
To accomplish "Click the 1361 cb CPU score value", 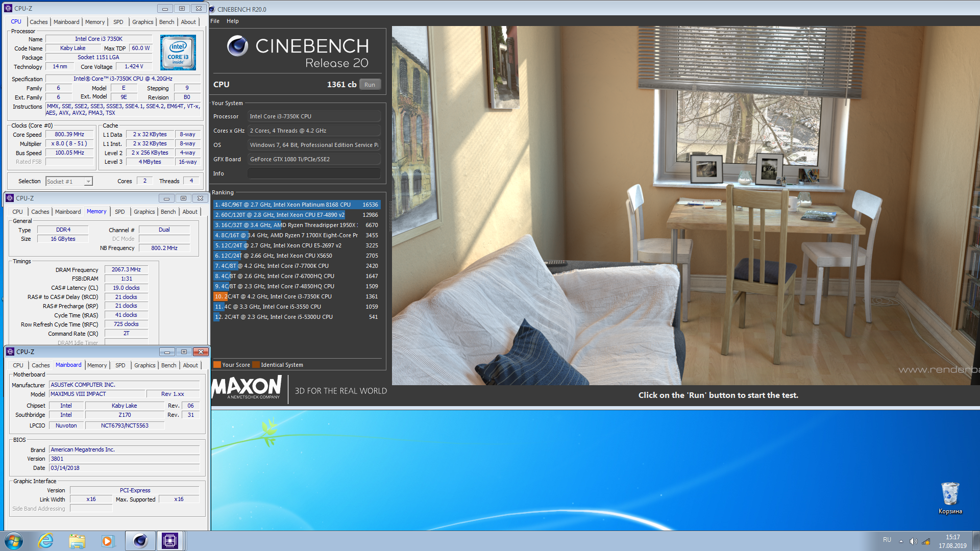I will coord(341,85).
